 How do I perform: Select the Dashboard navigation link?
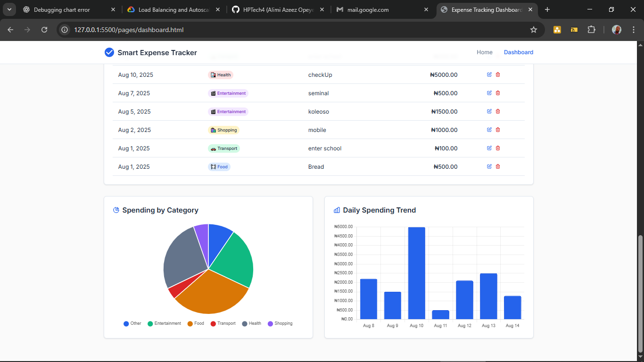tap(519, 52)
